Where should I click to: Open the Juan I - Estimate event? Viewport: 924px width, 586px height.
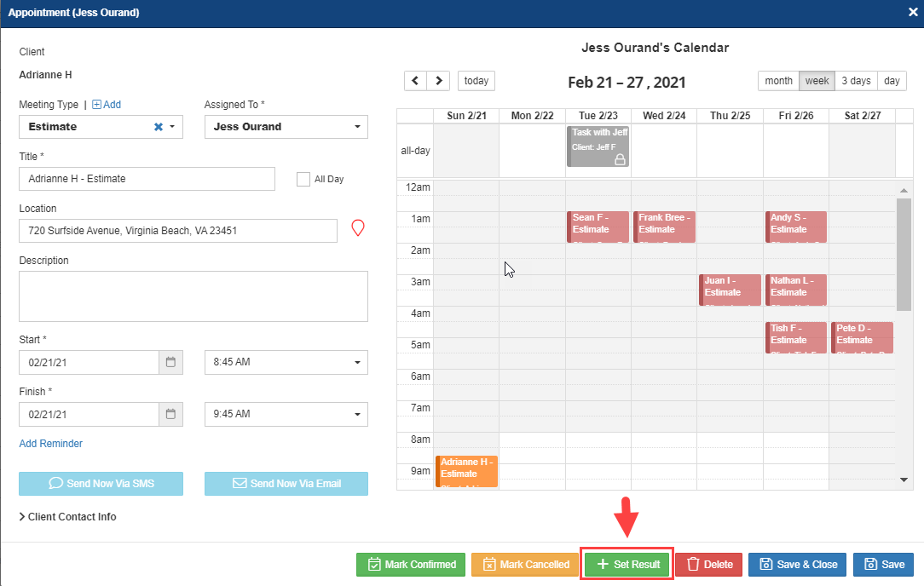[731, 290]
